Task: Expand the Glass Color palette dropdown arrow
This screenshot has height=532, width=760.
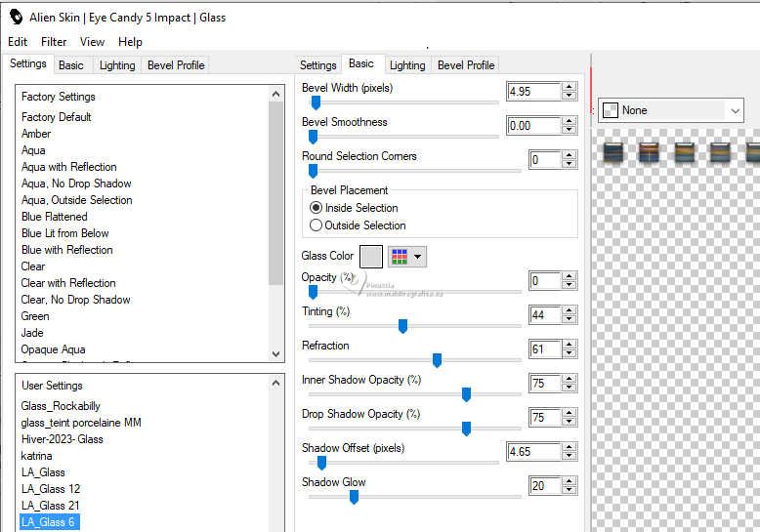Action: [x=417, y=257]
